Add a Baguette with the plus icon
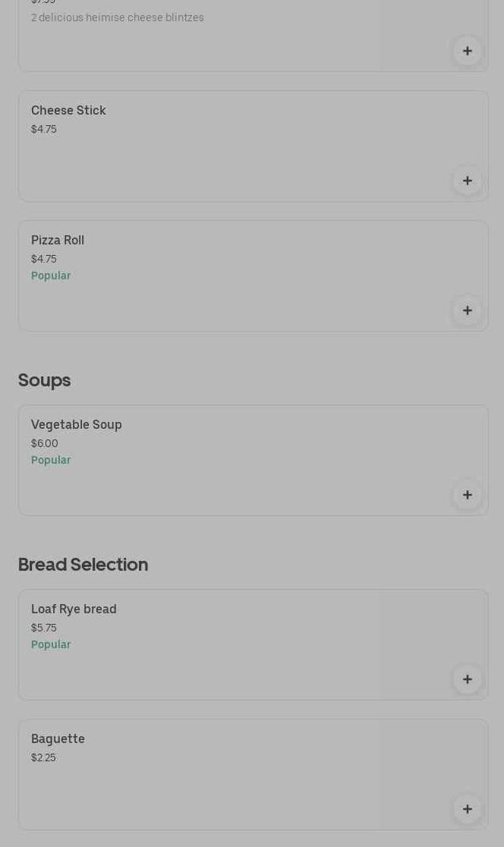 (468, 809)
